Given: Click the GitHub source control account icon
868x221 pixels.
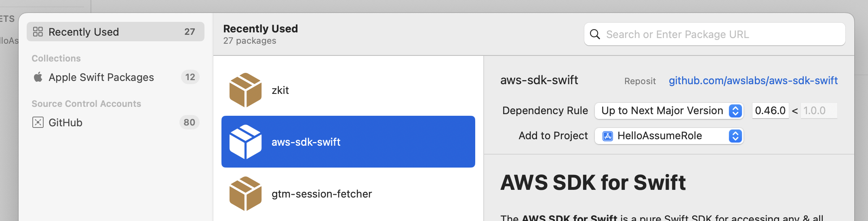Looking at the screenshot, I should (x=38, y=122).
